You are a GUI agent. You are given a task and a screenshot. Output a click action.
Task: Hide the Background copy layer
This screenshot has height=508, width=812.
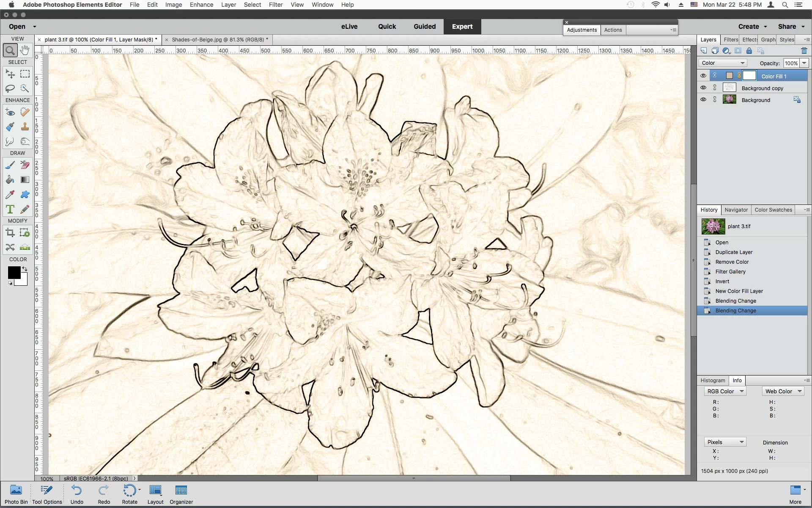click(703, 88)
